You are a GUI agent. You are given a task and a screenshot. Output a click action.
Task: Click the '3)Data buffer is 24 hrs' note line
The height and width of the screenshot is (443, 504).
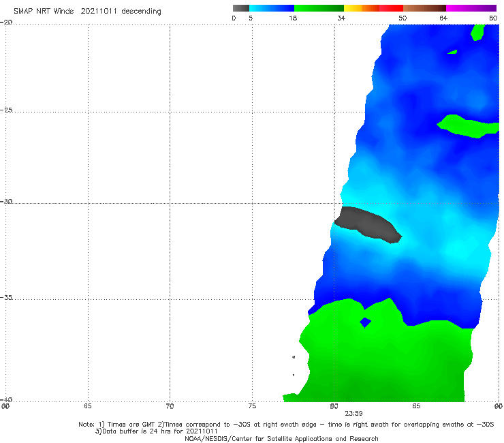[x=156, y=431]
